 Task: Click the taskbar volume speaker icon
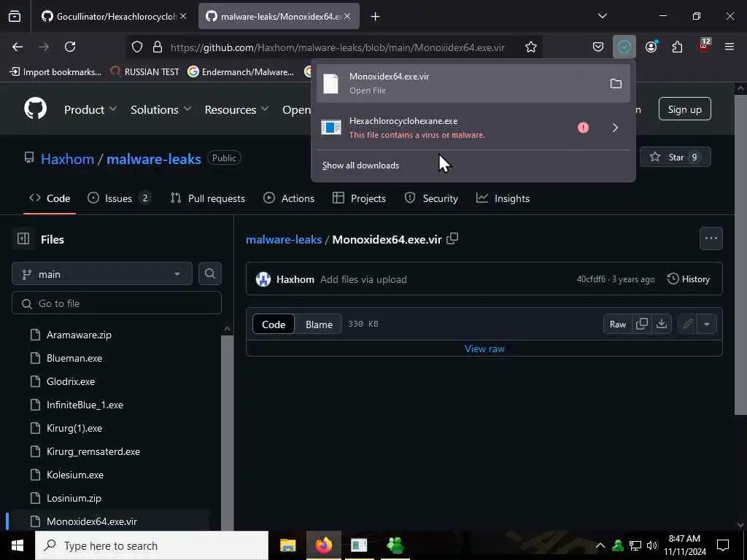652,545
